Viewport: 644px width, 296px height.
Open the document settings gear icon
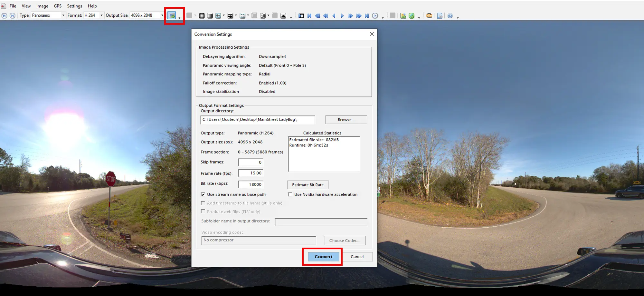[x=440, y=15]
